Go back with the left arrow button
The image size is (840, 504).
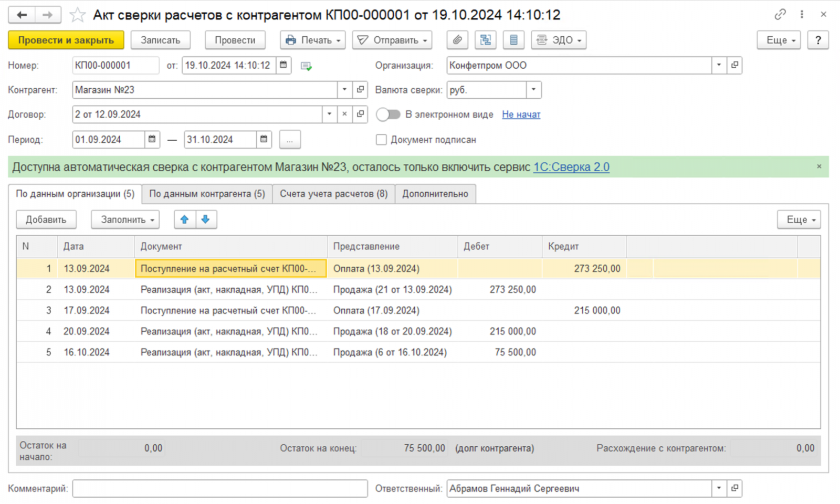pyautogui.click(x=22, y=15)
